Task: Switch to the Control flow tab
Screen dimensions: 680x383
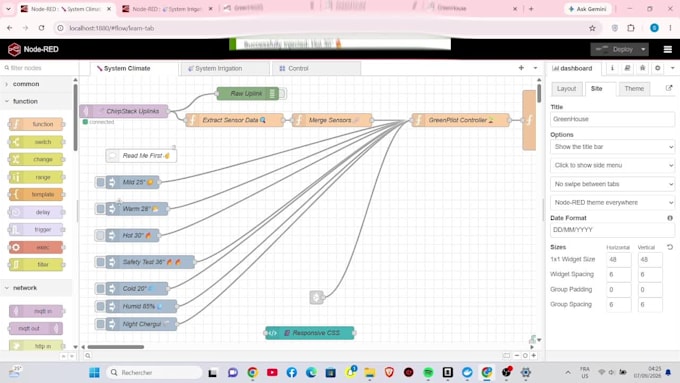Action: (x=317, y=69)
